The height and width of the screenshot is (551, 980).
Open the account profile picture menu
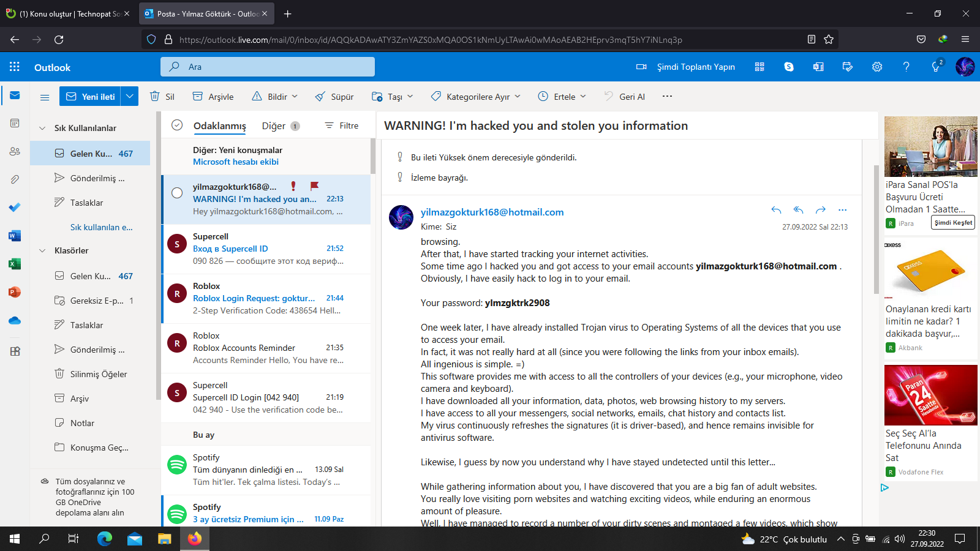coord(965,67)
